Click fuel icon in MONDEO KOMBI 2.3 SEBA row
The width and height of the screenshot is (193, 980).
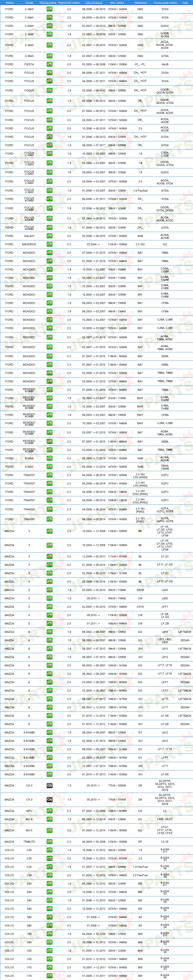tap(50, 442)
